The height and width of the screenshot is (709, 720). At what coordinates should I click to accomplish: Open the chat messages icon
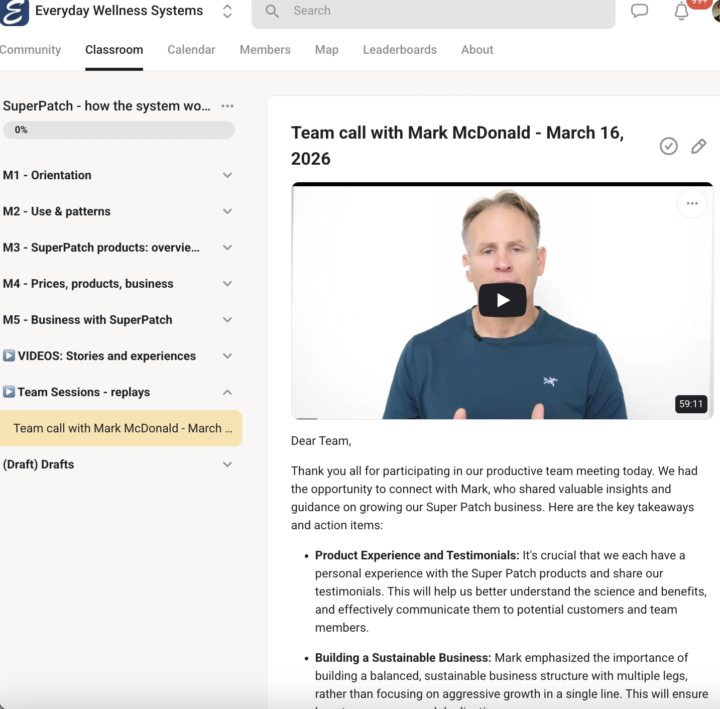pos(639,11)
